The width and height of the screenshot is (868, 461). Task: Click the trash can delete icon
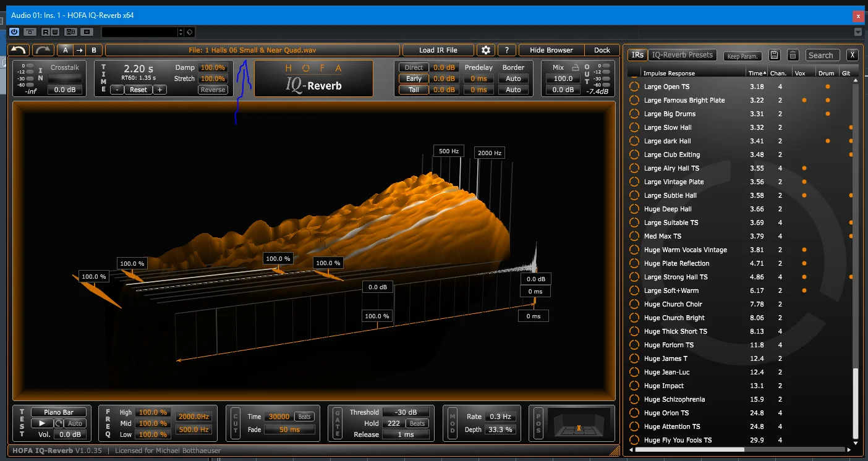coord(793,56)
